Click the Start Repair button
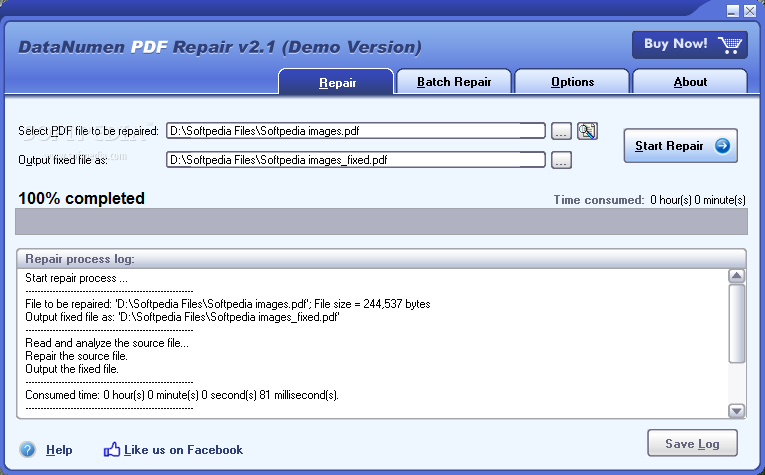765x475 pixels. (680, 145)
